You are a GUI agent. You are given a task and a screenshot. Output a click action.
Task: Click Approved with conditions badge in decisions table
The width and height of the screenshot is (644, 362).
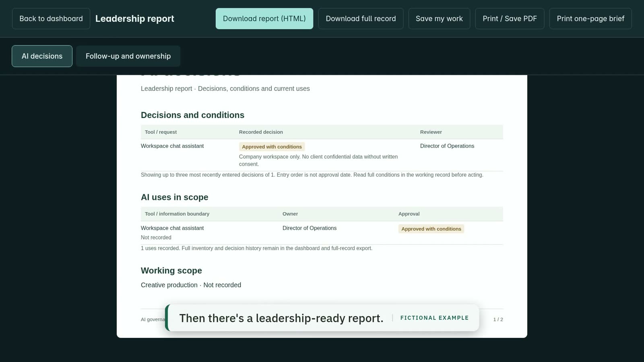point(272,147)
